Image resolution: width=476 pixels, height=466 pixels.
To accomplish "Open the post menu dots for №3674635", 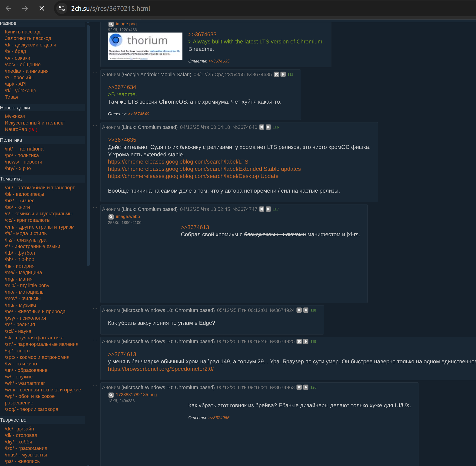I will 95,73.
